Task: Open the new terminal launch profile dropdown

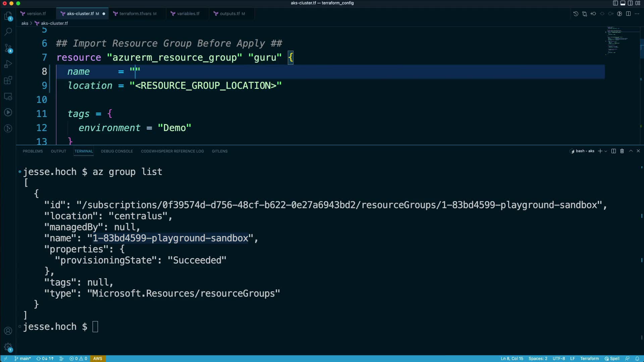Action: 606,151
